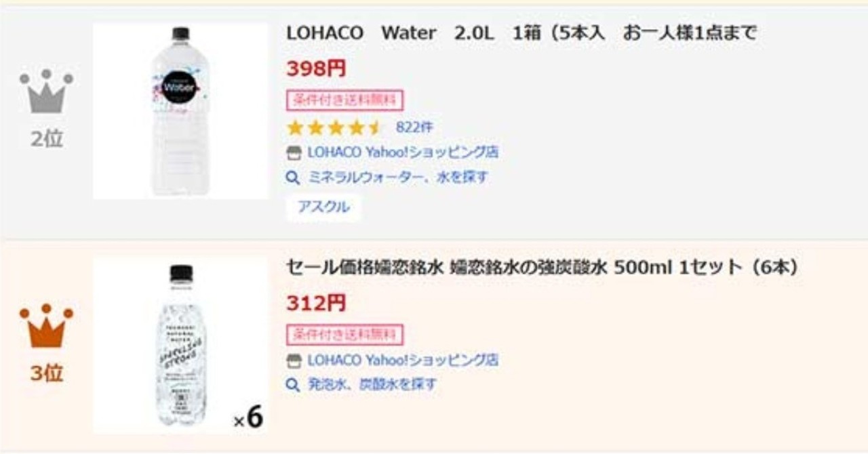868x454 pixels.
Task: Click the bronze crown icon for 3位
Action: (46, 325)
